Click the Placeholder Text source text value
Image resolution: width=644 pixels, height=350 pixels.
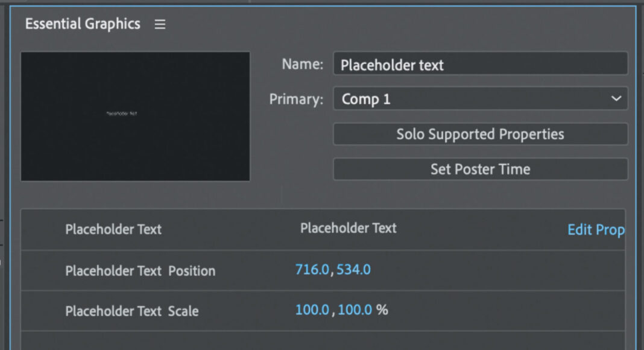click(x=348, y=228)
